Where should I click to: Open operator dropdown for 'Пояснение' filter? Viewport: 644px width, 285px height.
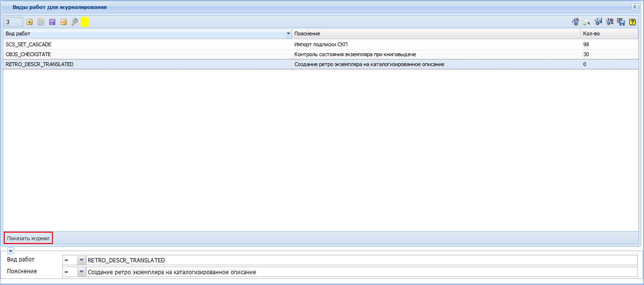pyautogui.click(x=82, y=272)
